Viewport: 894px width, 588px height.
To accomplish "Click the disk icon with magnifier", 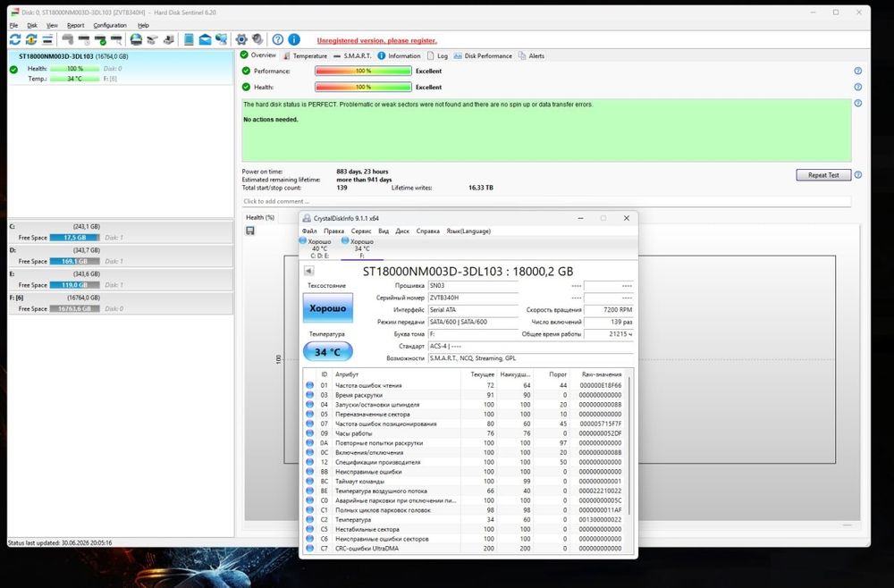I will tap(116, 39).
